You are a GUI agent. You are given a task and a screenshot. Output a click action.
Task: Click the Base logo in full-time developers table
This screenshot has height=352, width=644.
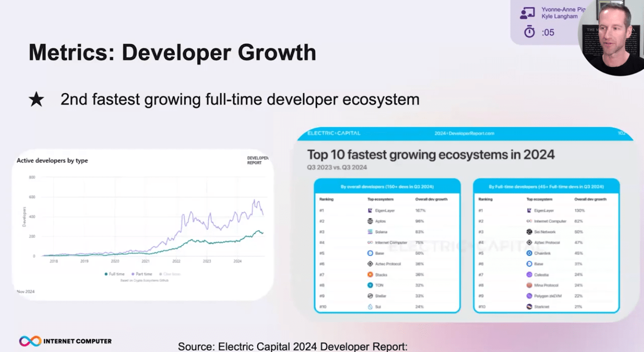point(529,264)
